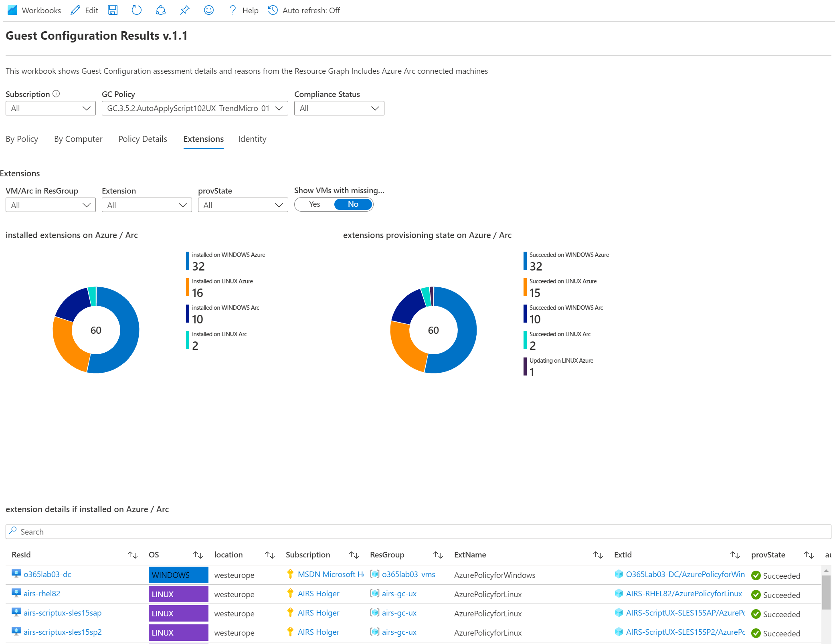Sort table by the ExtName column arrows
The image size is (835, 644).
(598, 555)
